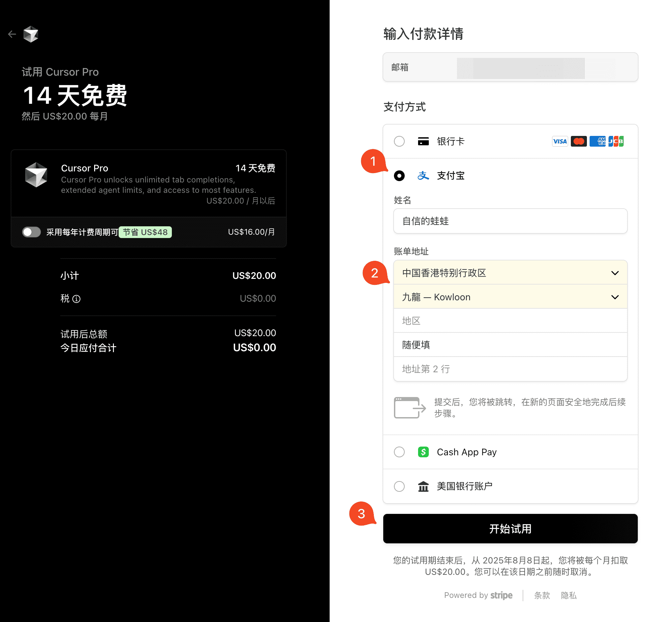Click the 开始试用 button
Screen dimensions: 672x622
pos(510,529)
